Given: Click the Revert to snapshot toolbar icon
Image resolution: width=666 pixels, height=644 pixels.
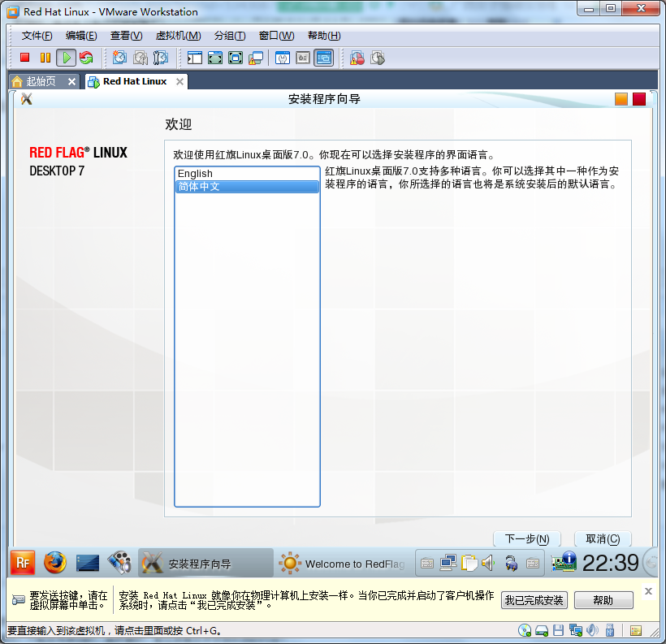Looking at the screenshot, I should pyautogui.click(x=141, y=58).
